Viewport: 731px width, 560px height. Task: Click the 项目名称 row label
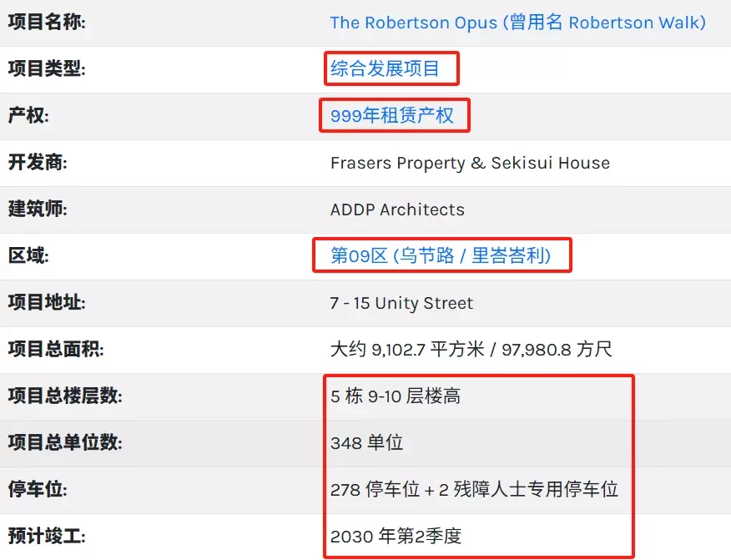(x=47, y=23)
